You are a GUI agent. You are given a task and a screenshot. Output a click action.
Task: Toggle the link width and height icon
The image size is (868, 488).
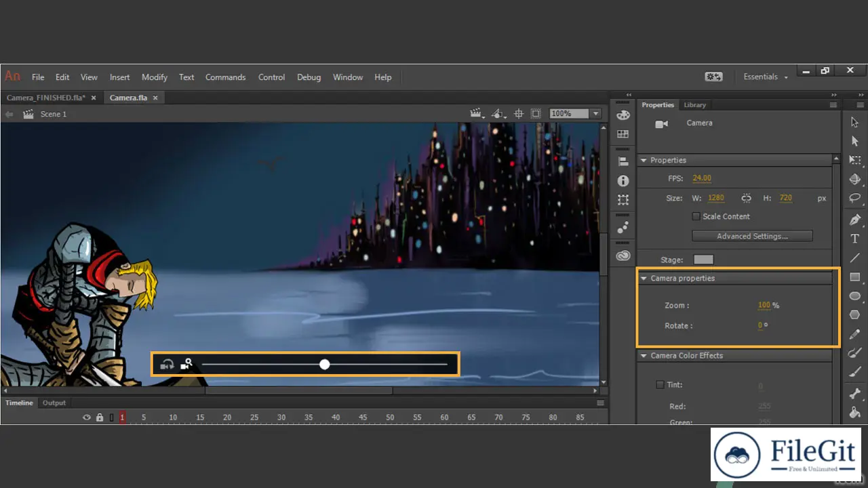click(746, 198)
